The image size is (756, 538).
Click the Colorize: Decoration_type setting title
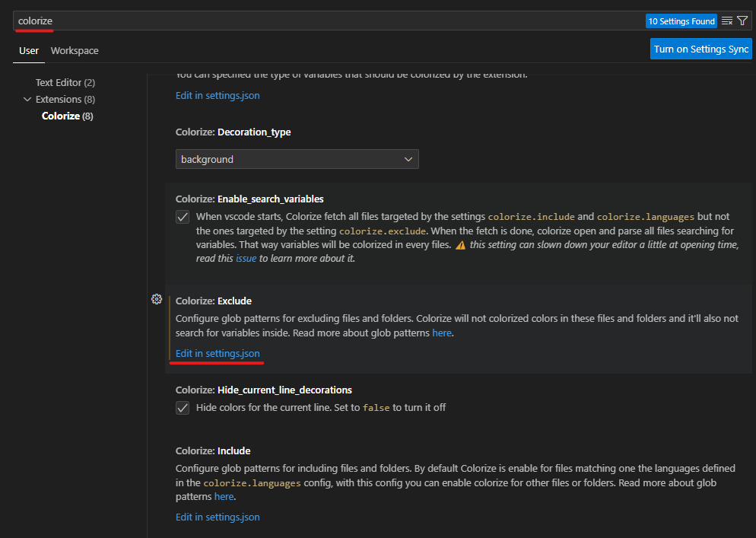coord(233,132)
